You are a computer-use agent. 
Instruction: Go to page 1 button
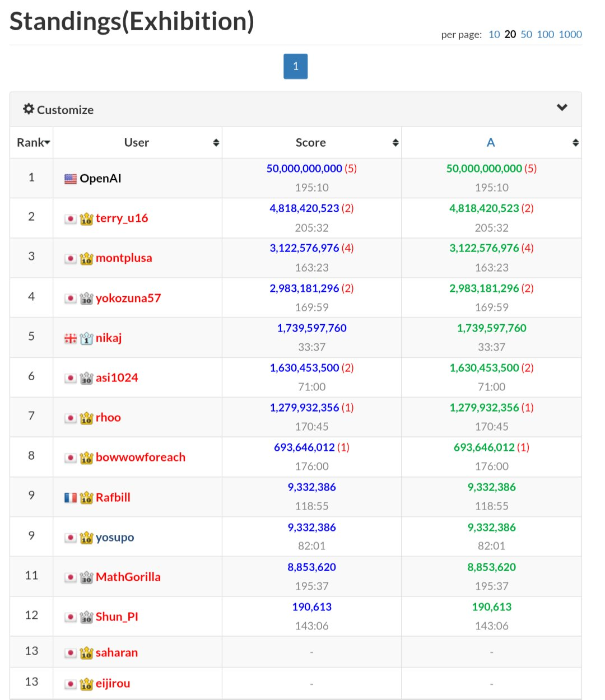[x=296, y=66]
